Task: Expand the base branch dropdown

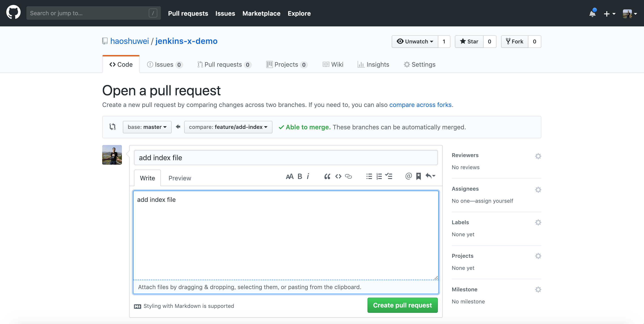Action: (x=147, y=127)
